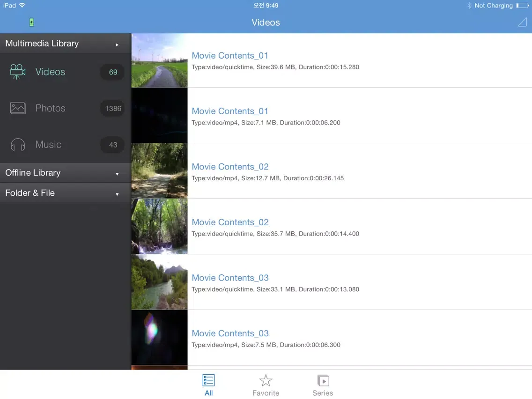Image resolution: width=532 pixels, height=399 pixels.
Task: Open Movie Contents_01 mp4 title
Action: click(230, 111)
